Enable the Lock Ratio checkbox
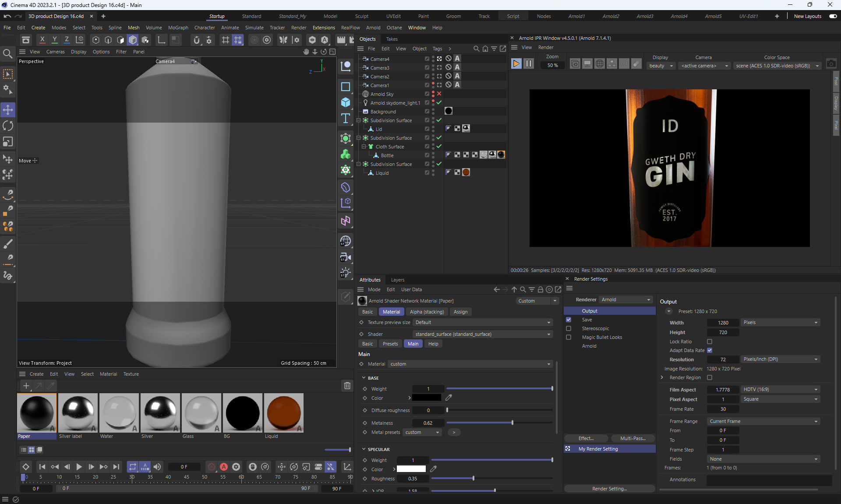Viewport: 841px width, 504px height. pos(710,342)
